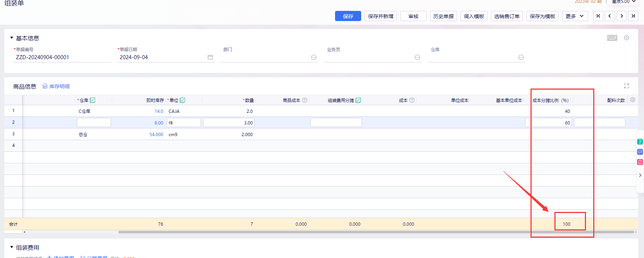The width and height of the screenshot is (644, 258).
Task: Click blue chat icon on sidebar
Action: point(640,152)
